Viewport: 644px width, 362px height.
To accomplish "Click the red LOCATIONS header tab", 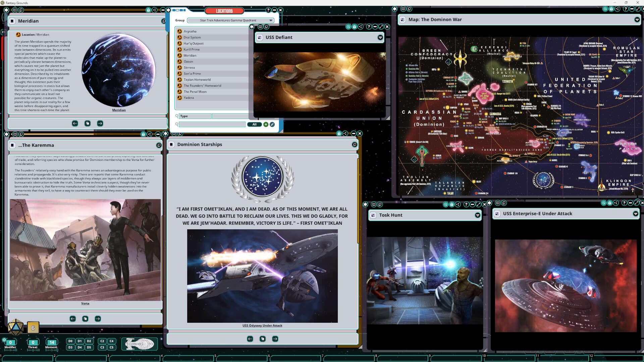I will [x=224, y=11].
